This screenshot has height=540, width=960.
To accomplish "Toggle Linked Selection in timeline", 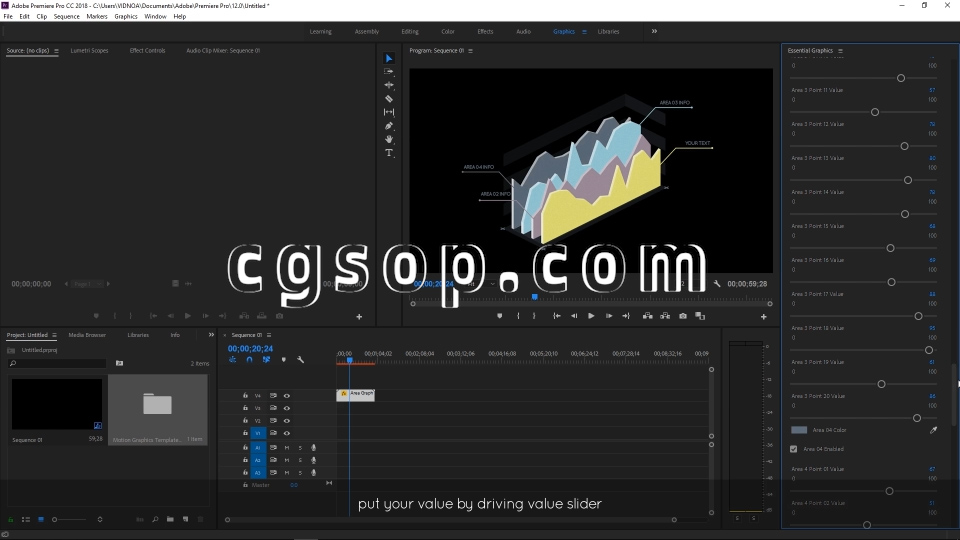I will [x=266, y=359].
